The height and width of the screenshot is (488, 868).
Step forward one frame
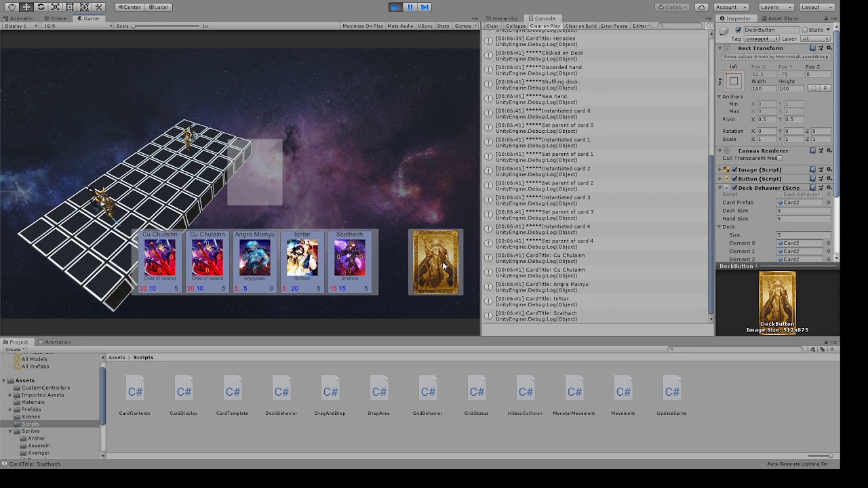click(x=425, y=7)
